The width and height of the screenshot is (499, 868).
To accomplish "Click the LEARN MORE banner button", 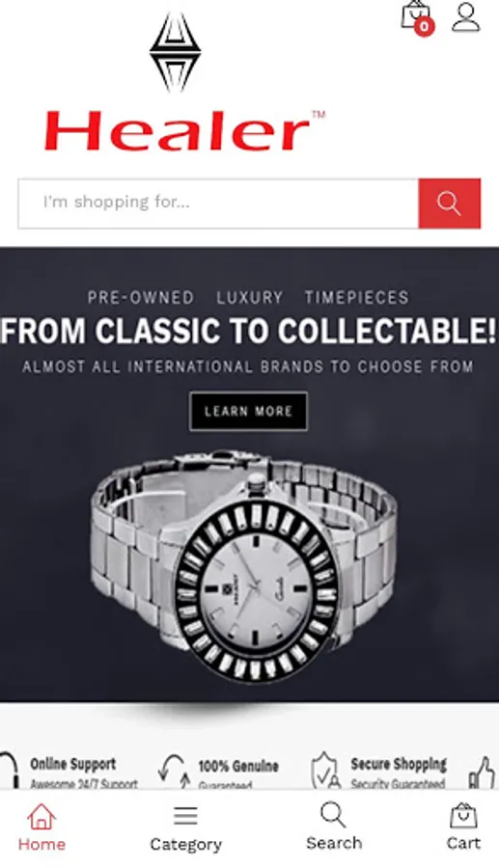I will point(248,411).
